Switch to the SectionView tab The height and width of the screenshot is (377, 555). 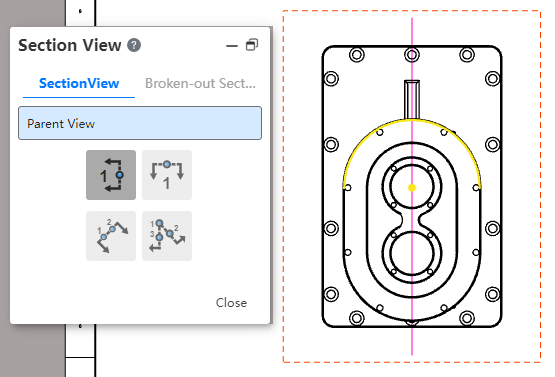pos(79,84)
